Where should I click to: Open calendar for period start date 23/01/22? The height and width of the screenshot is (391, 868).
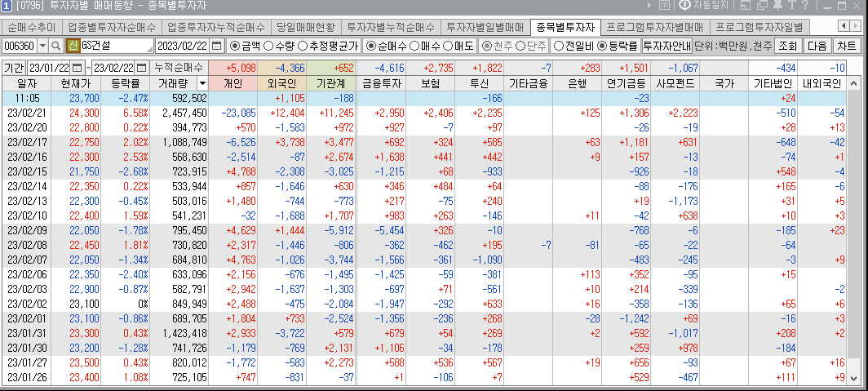77,67
